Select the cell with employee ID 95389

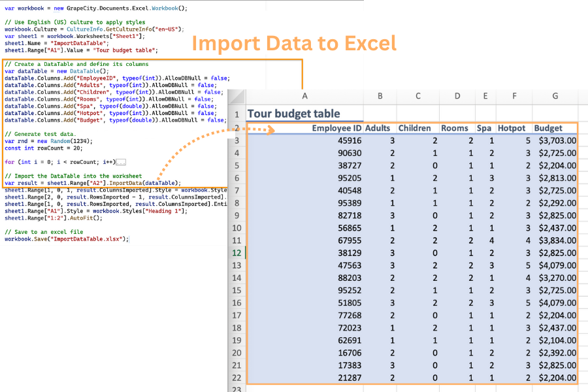tap(304, 203)
